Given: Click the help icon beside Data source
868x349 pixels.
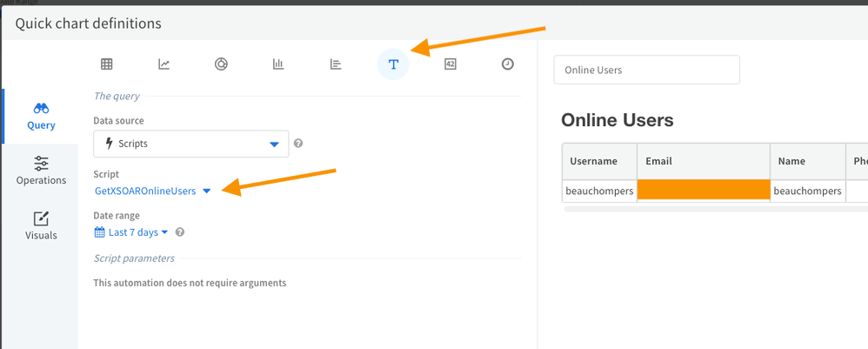Looking at the screenshot, I should click(298, 144).
